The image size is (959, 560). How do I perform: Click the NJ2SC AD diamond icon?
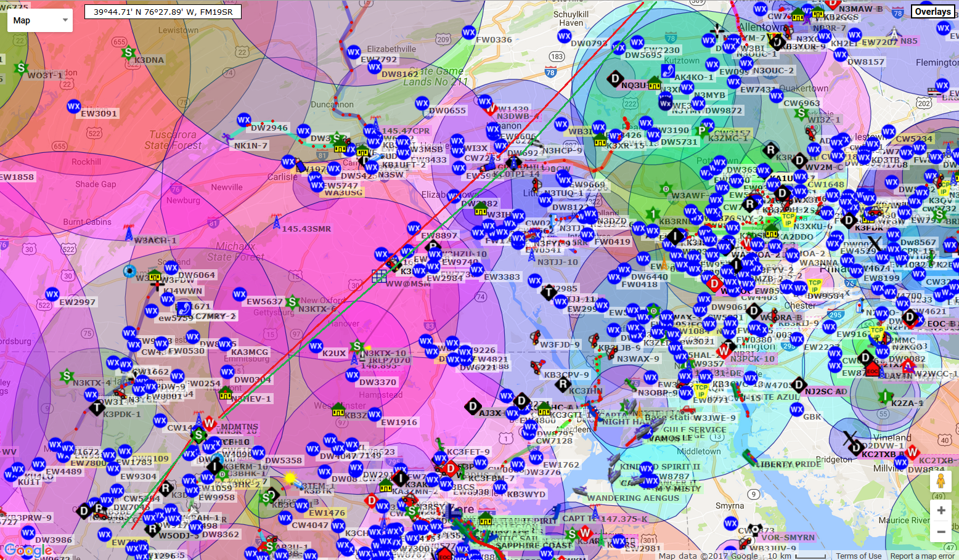pos(799,385)
